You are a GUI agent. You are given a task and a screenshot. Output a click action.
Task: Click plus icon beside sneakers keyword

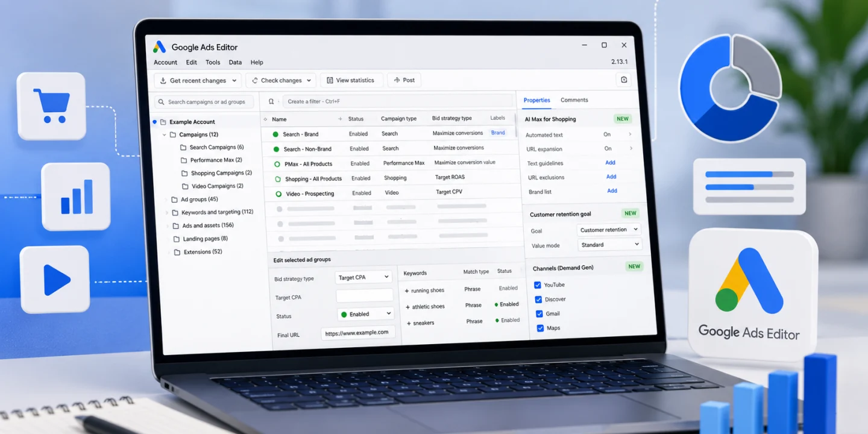(x=409, y=323)
